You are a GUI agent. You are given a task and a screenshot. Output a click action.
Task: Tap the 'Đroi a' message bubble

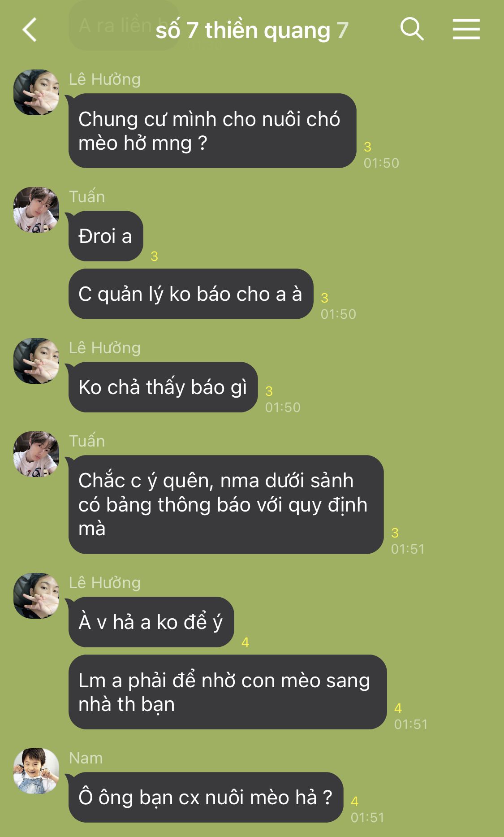[106, 236]
